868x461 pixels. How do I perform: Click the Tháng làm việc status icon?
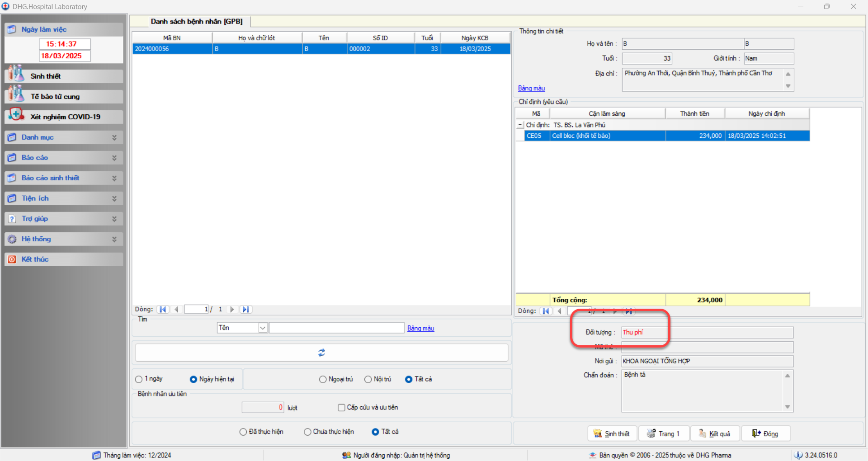(96, 455)
